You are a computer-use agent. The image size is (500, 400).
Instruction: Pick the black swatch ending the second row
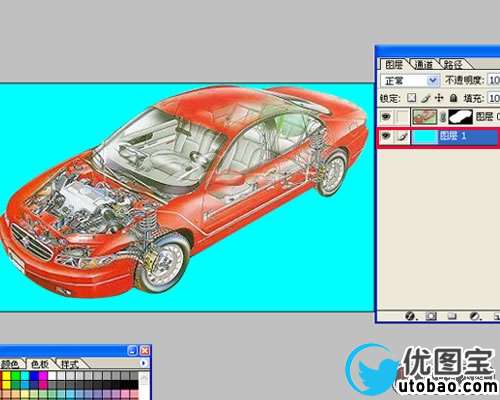134,385
